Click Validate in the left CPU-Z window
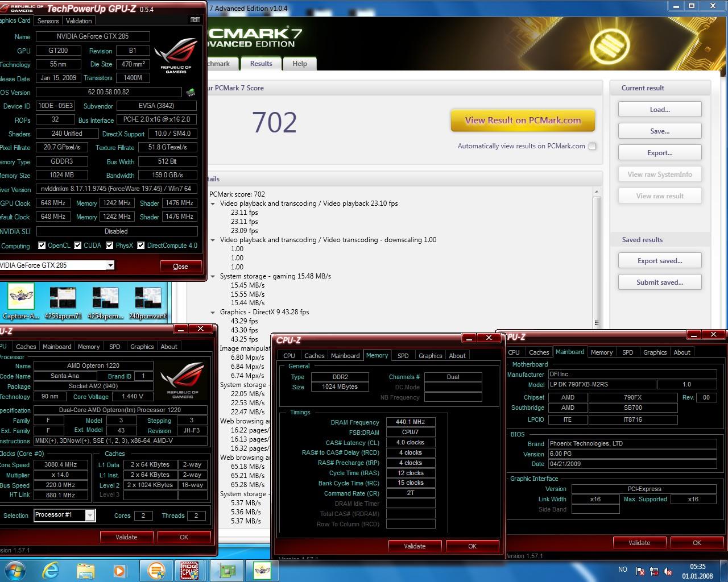Screen dimensions: 728x582 [x=126, y=537]
